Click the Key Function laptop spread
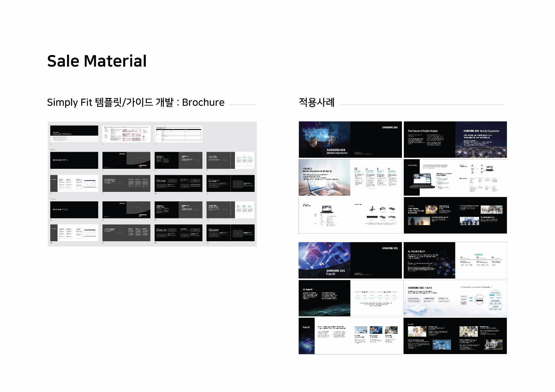 click(455, 178)
